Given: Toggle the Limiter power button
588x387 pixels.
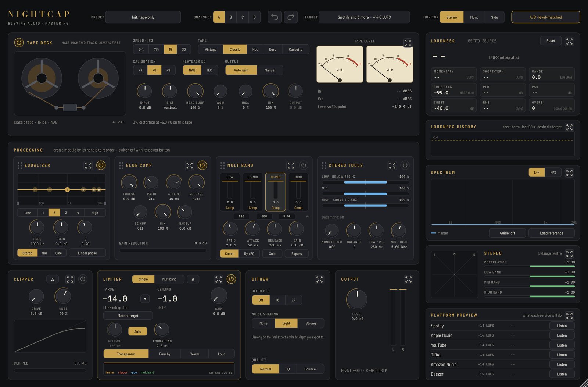Looking at the screenshot, I should (231, 279).
